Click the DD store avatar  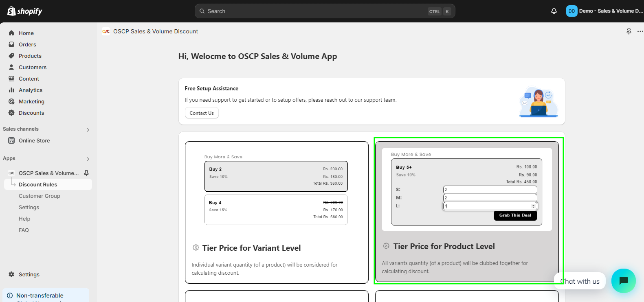coord(571,11)
